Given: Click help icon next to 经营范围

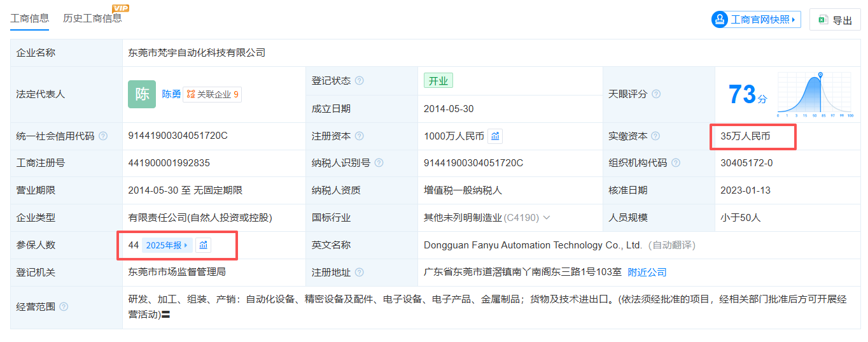Looking at the screenshot, I should (x=64, y=307).
